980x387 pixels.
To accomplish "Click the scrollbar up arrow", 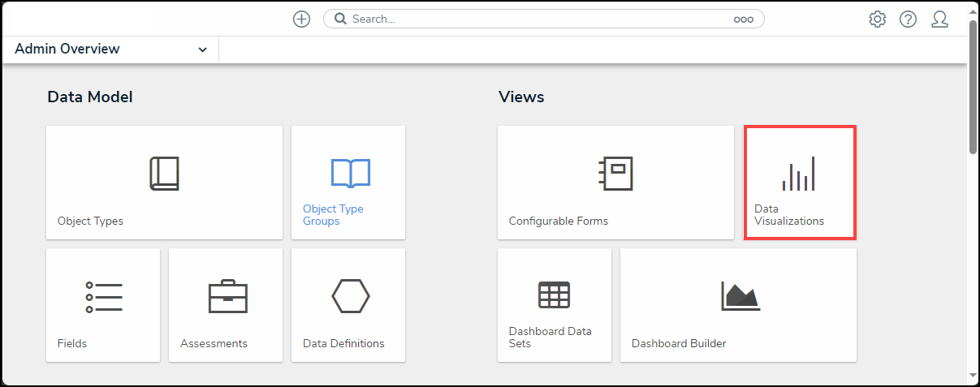I will tap(974, 11).
